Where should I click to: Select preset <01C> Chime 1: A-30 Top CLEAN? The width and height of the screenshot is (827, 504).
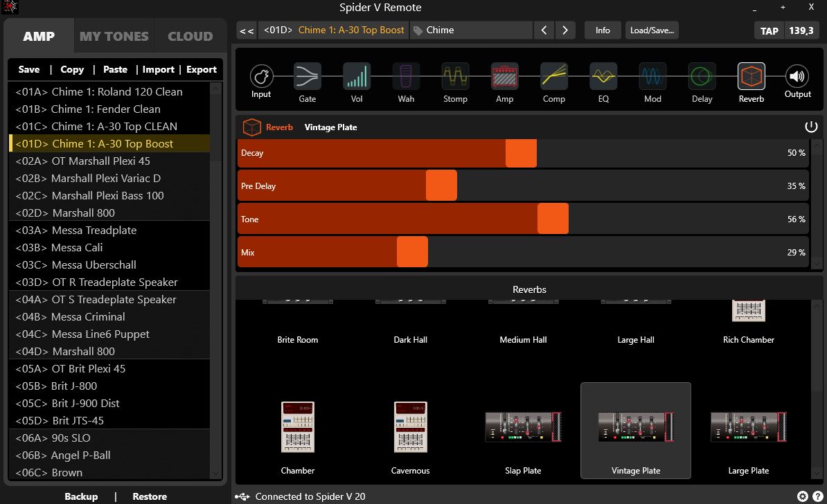109,127
